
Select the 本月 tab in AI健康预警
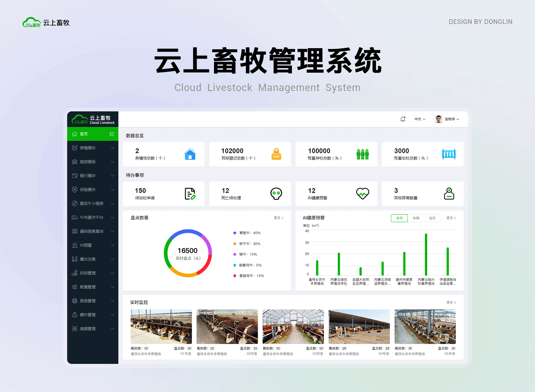(x=399, y=218)
